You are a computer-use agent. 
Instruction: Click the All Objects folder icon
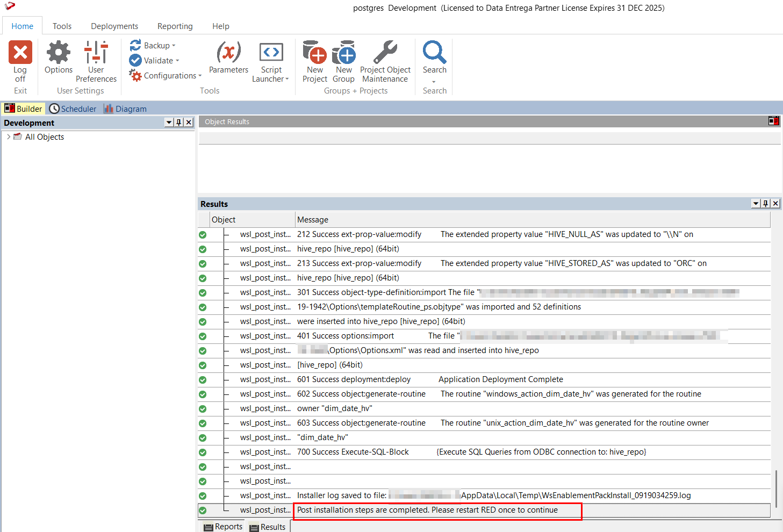coord(18,136)
